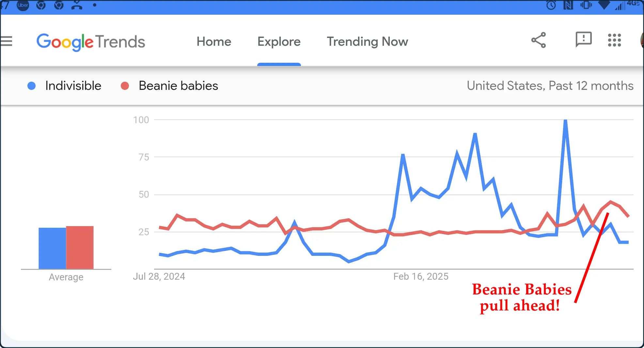The image size is (644, 348).
Task: Select the Indivisible search term
Action: tap(73, 86)
